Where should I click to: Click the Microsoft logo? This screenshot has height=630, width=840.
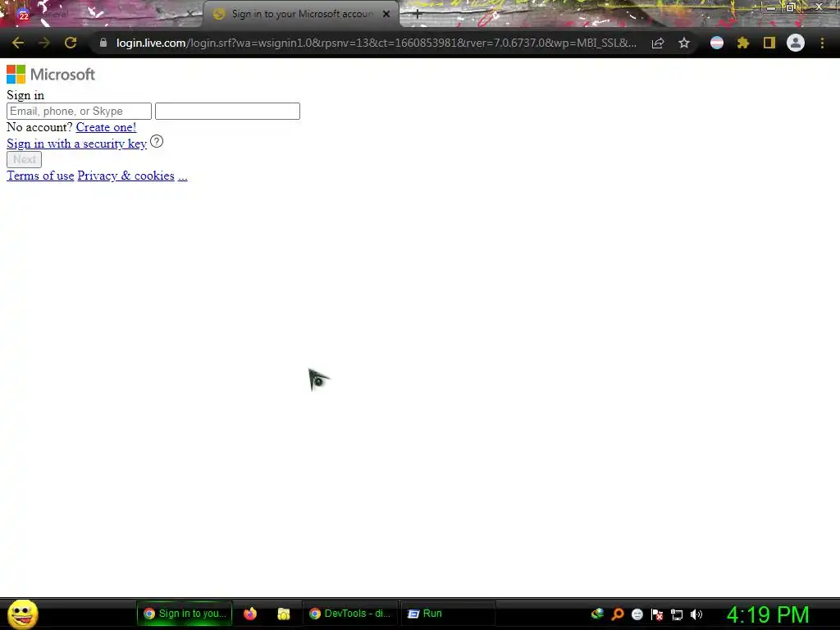51,75
